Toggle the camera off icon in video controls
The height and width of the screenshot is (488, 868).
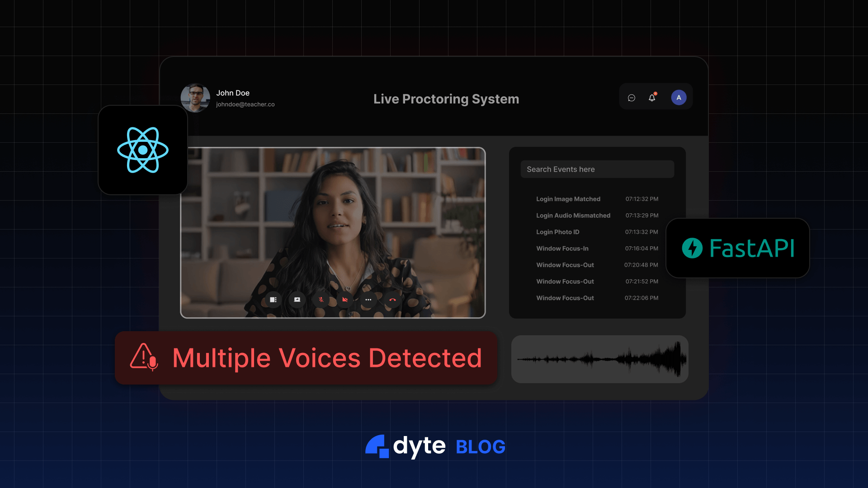(x=345, y=300)
